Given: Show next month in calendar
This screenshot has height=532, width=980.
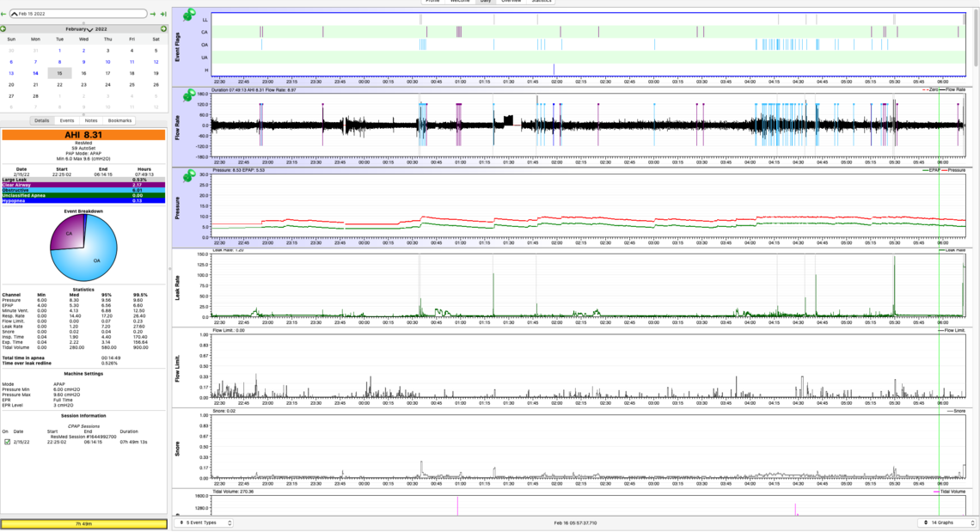Looking at the screenshot, I should tap(163, 28).
